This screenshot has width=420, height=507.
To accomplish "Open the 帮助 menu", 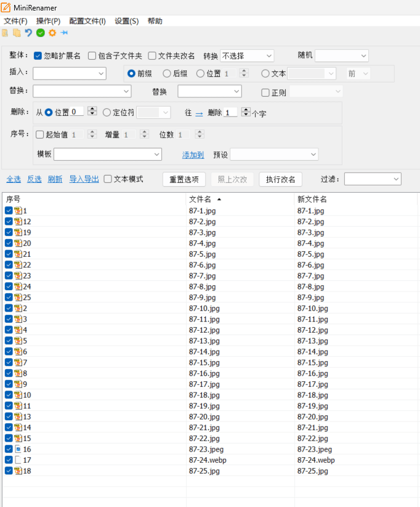I will coord(155,22).
